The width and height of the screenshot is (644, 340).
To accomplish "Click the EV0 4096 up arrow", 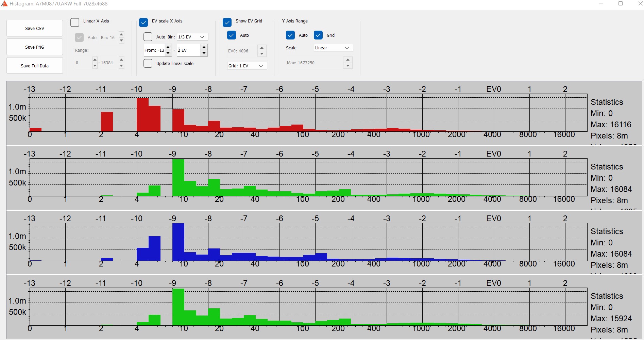I will (262, 48).
